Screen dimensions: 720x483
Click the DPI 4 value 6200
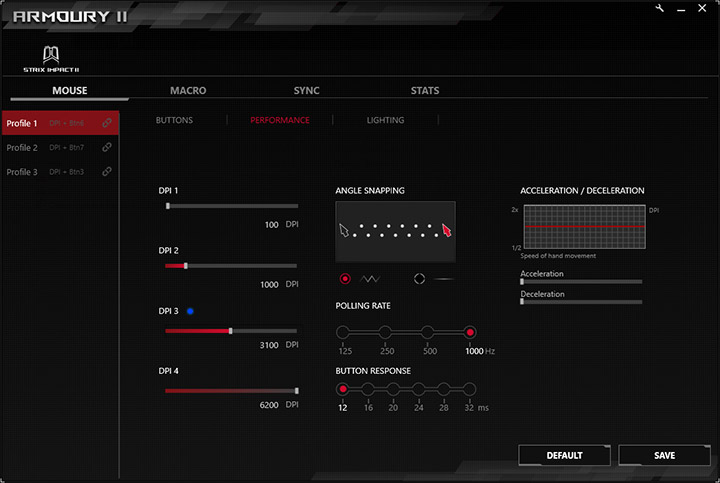pyautogui.click(x=269, y=405)
